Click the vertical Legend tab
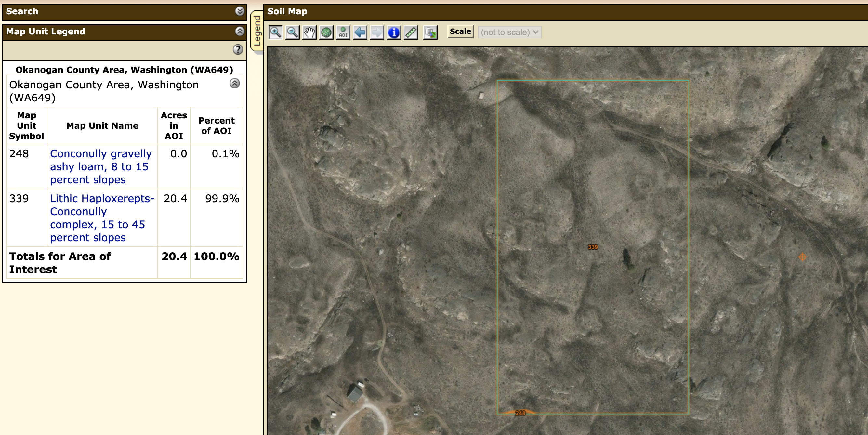This screenshot has height=435, width=868. [257, 31]
